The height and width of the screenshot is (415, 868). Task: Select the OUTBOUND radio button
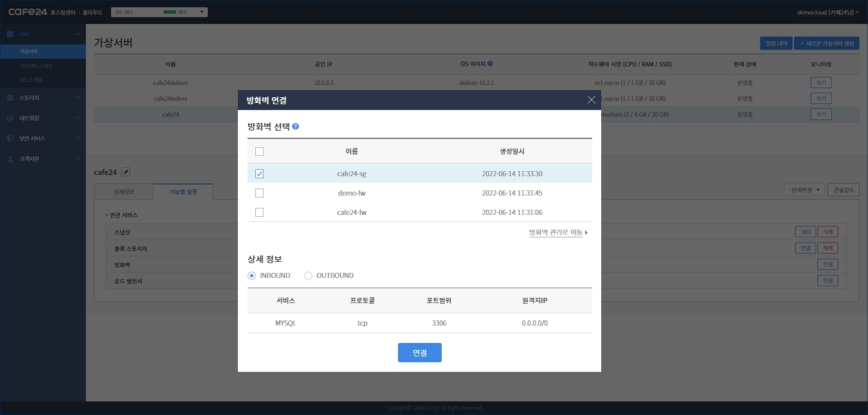click(x=308, y=276)
